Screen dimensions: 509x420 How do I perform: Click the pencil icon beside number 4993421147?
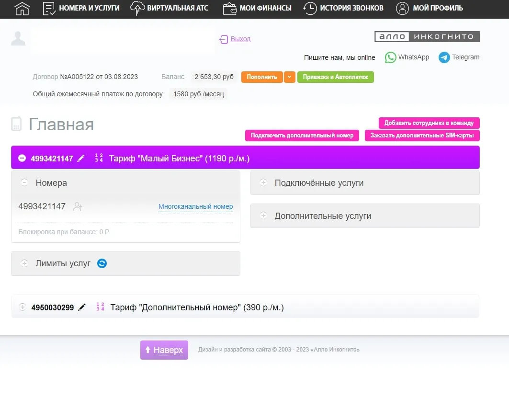coord(81,158)
